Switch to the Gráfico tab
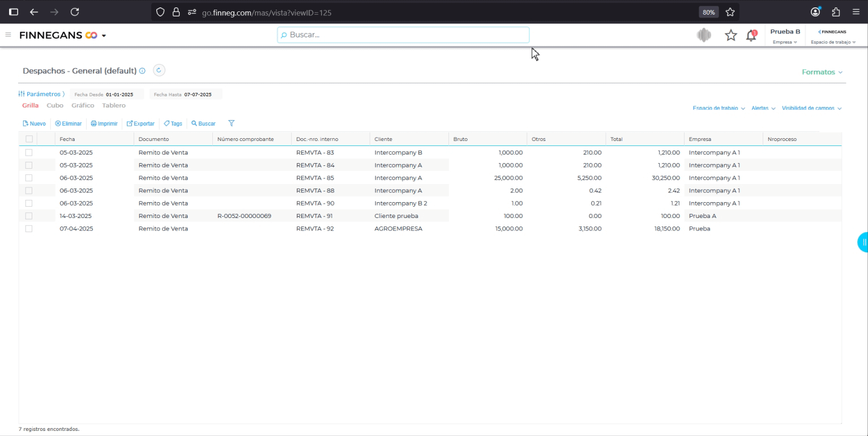This screenshot has height=436, width=868. [x=83, y=105]
